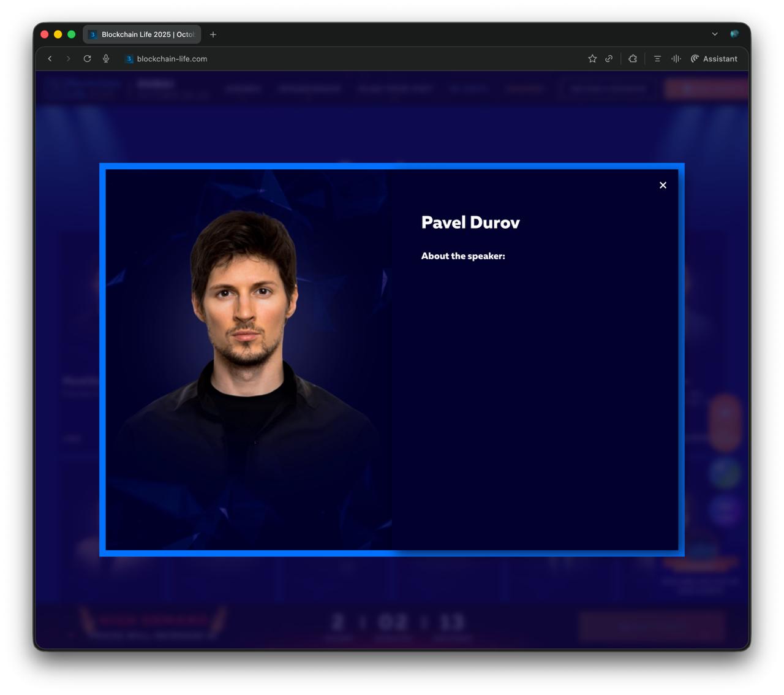The width and height of the screenshot is (784, 695).
Task: Expand the tab list chevron dropdown
Action: [x=714, y=34]
